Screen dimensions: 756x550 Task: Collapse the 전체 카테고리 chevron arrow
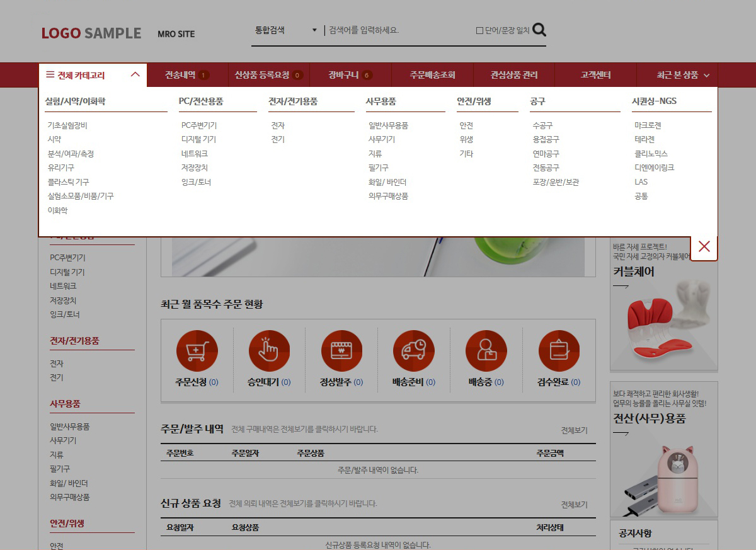[x=135, y=74]
